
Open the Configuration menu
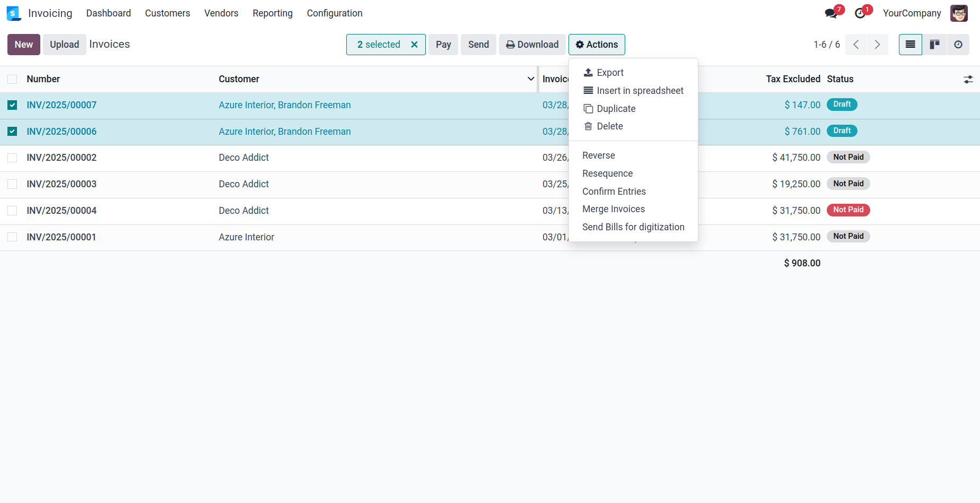click(334, 13)
